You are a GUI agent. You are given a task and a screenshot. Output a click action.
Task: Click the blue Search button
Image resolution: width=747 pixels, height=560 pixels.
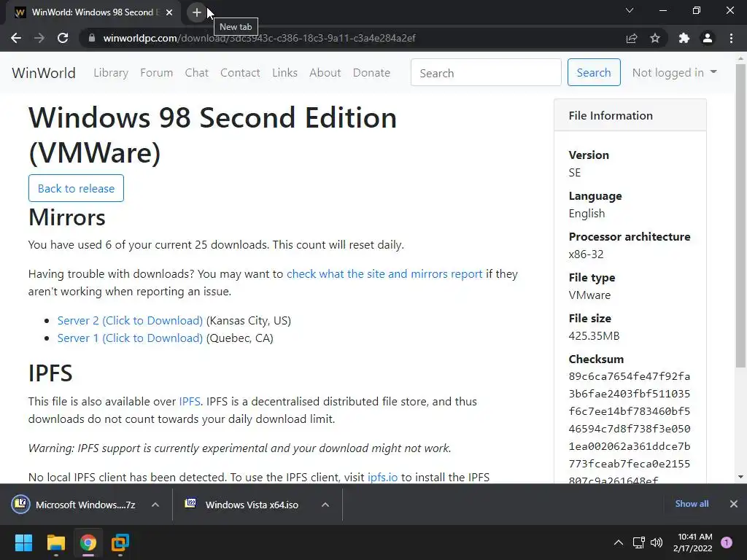[x=594, y=72]
